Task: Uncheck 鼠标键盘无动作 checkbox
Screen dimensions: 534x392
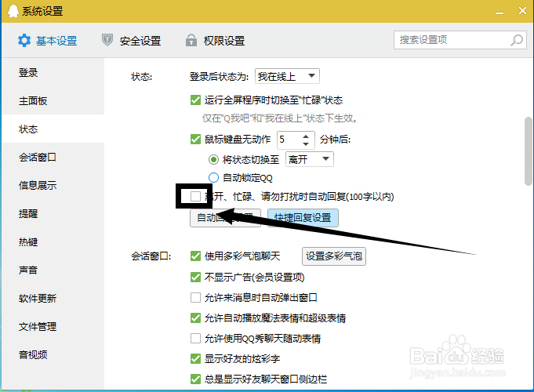Action: (x=195, y=139)
